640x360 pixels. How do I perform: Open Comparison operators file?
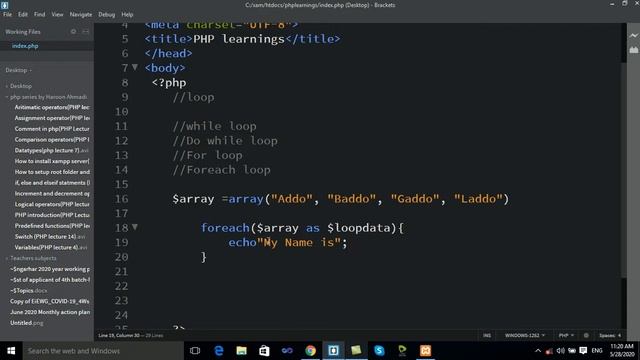(x=52, y=140)
